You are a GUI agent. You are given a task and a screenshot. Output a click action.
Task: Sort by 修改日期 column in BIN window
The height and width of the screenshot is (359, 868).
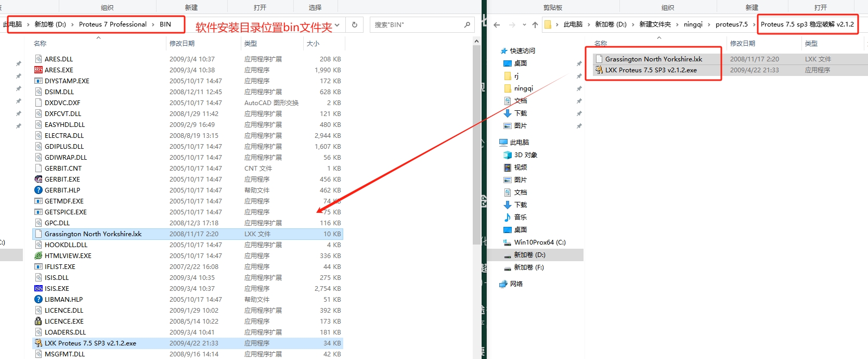click(x=182, y=43)
